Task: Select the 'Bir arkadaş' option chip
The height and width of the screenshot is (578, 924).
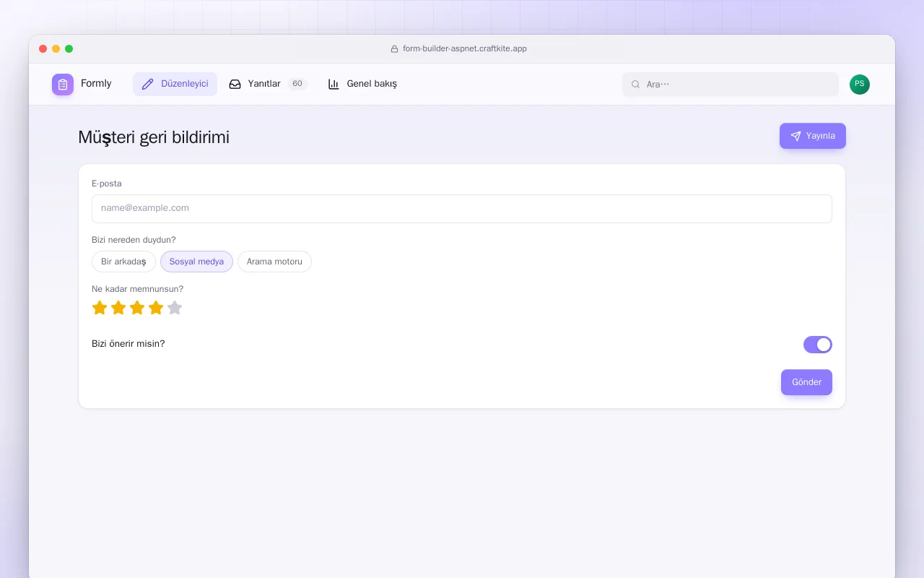Action: [123, 262]
